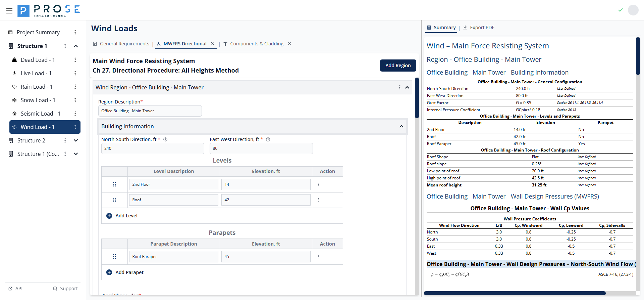The image size is (644, 300).
Task: Collapse the Wind Region panel
Action: point(407,87)
